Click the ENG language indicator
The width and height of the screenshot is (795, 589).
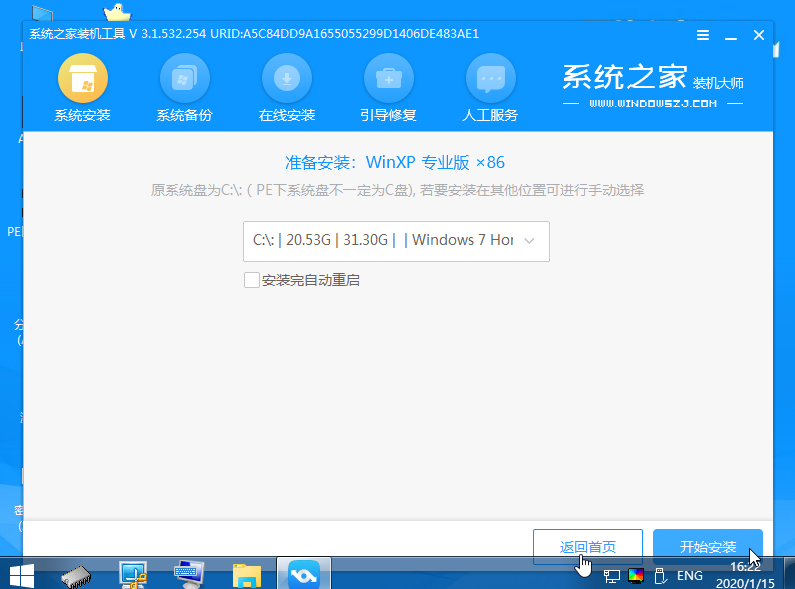pyautogui.click(x=689, y=576)
